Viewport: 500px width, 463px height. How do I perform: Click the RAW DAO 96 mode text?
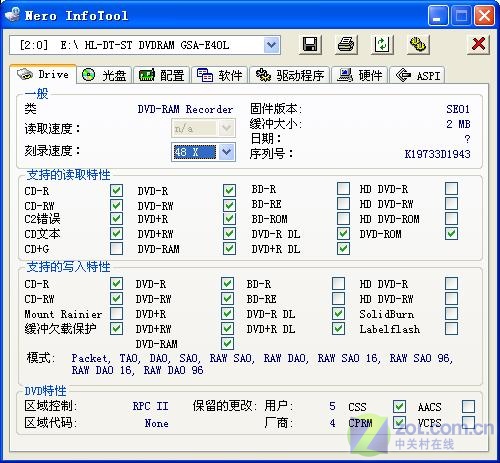pos(173,370)
